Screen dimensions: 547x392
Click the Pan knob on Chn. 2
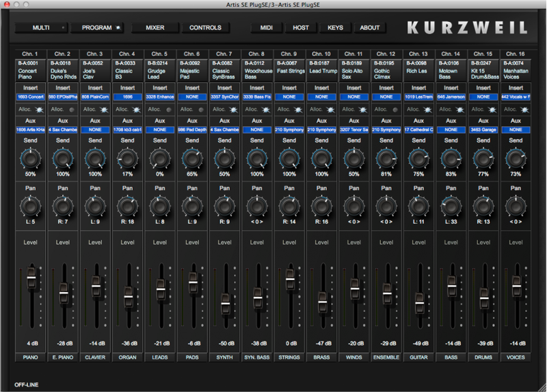62,205
